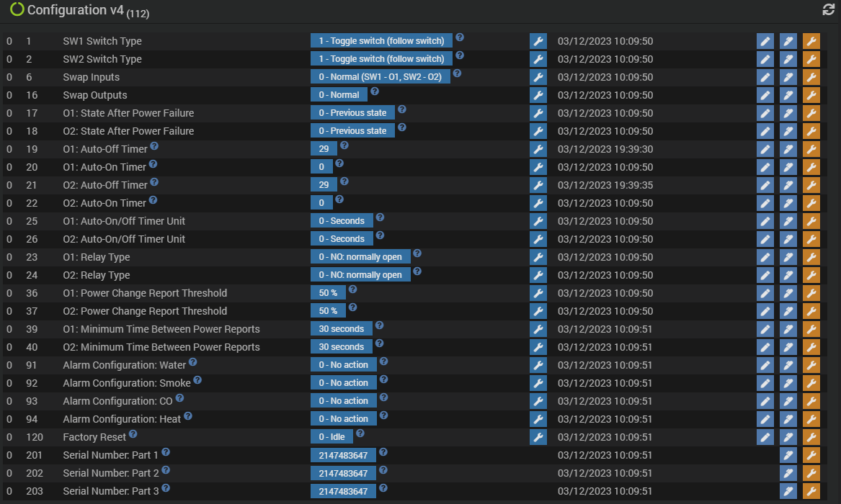Viewport: 841px width, 504px height.
Task: Click the Configuration v4 heading
Action: (76, 10)
